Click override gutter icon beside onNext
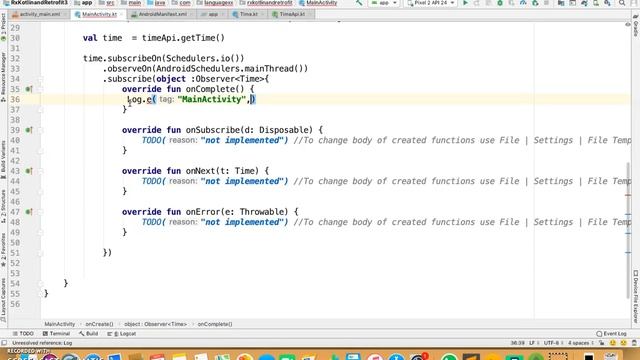Image resolution: width=640 pixels, height=360 pixels. point(29,171)
